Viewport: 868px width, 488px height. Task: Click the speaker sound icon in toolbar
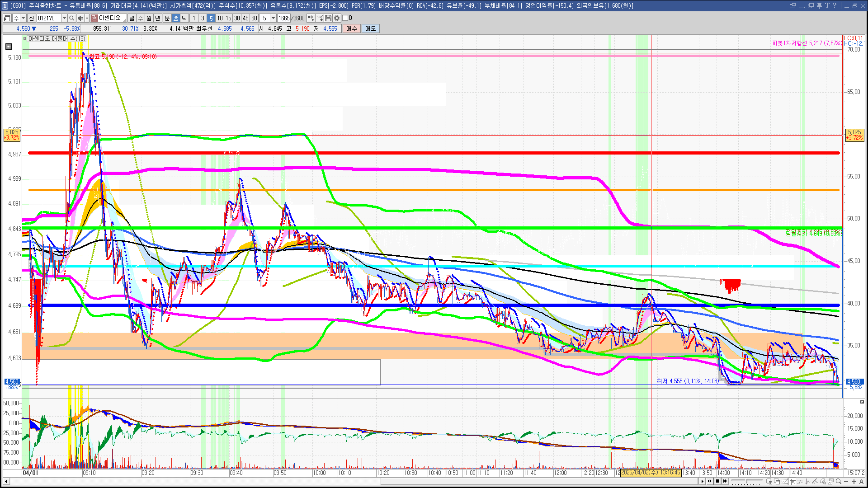pos(80,18)
